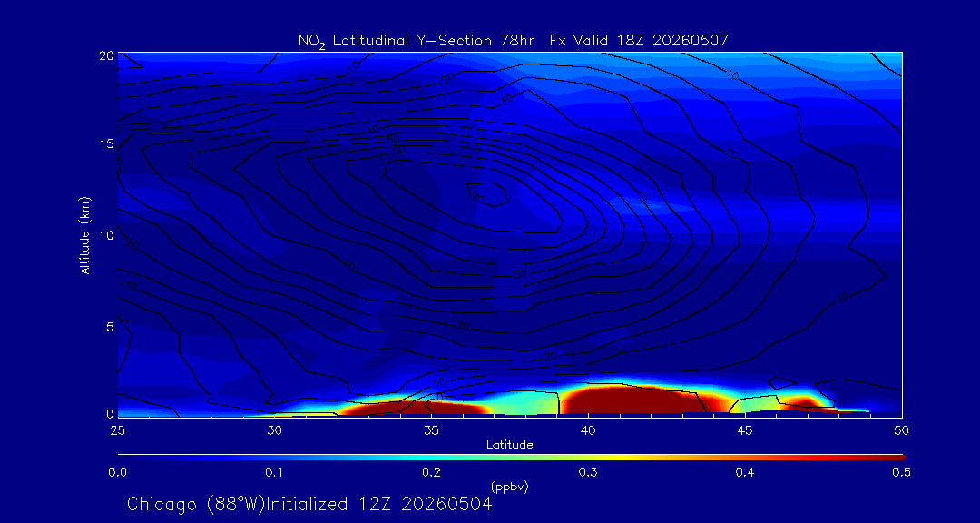Image resolution: width=980 pixels, height=523 pixels.
Task: Click the 0.5 end of color bar
Action: pos(901,472)
